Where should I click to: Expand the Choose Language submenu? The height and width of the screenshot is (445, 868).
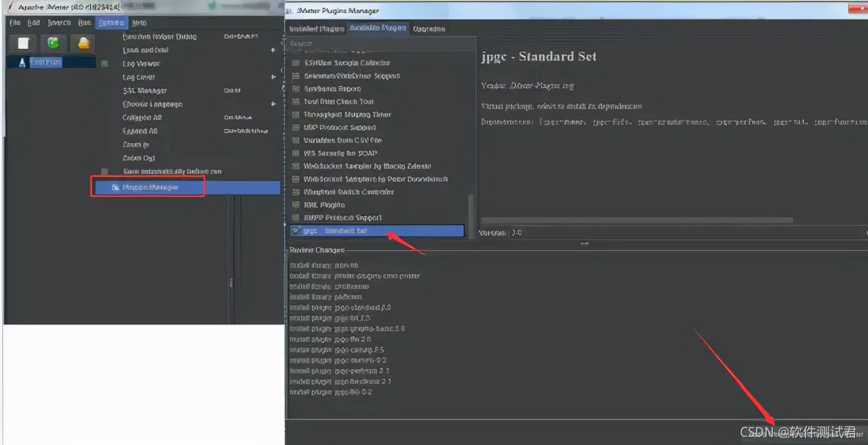[152, 104]
